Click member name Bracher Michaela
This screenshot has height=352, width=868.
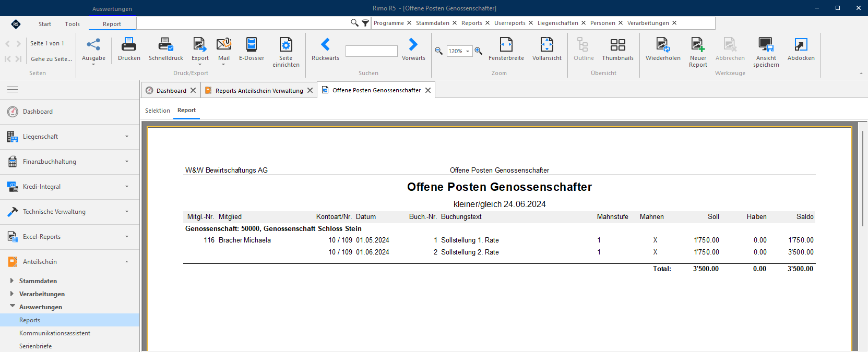[244, 240]
